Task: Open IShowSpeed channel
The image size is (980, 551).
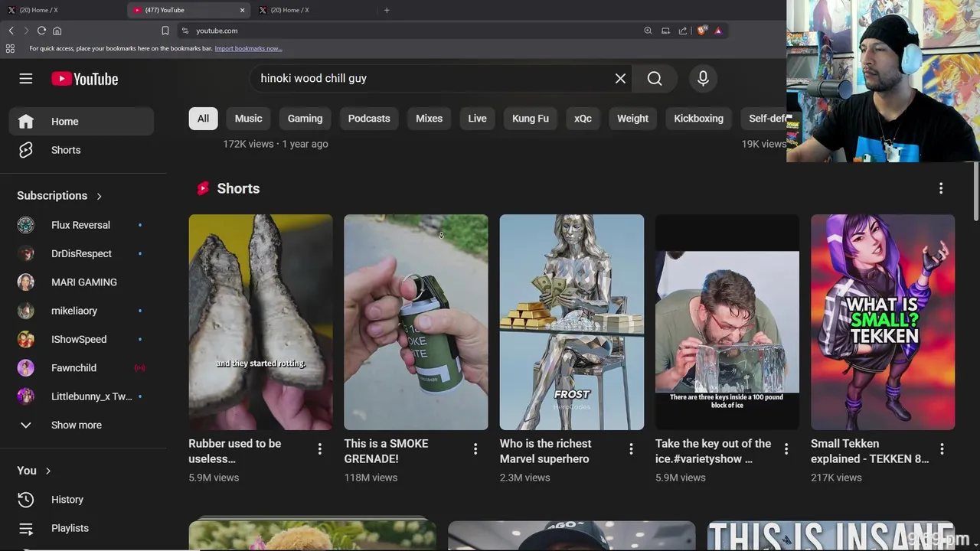Action: (x=82, y=339)
